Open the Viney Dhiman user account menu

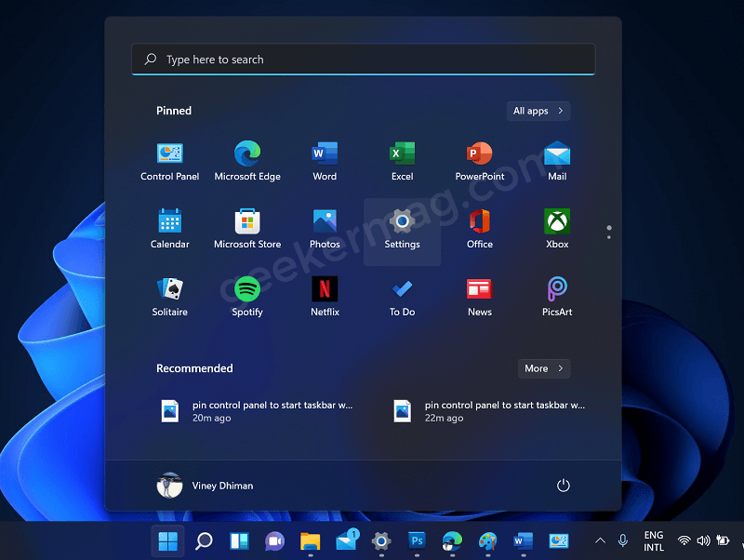point(205,486)
